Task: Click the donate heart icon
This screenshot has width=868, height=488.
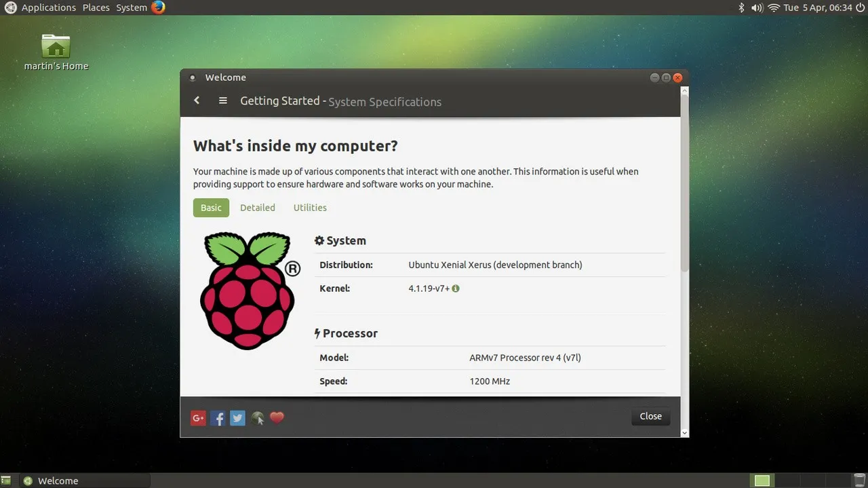Action: tap(277, 417)
